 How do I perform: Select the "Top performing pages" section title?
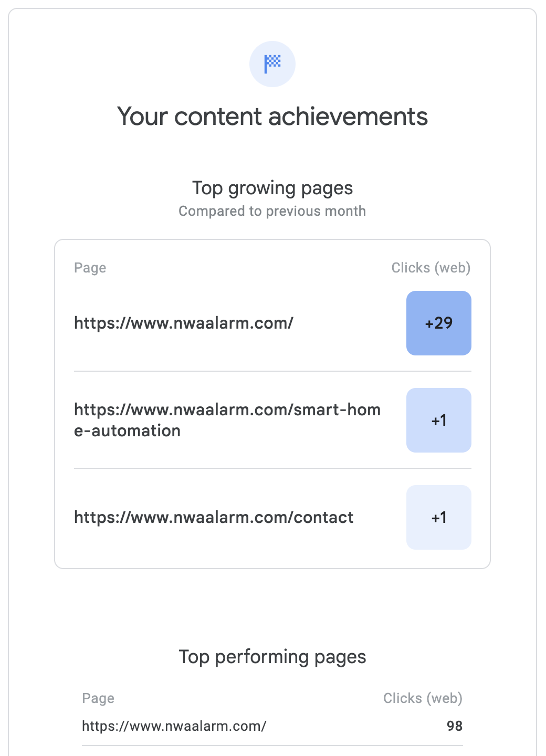point(272,657)
